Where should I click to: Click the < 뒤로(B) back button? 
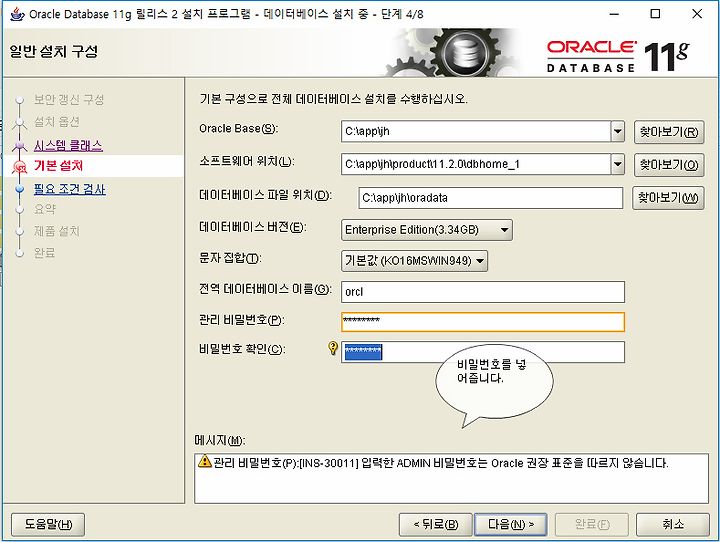click(x=435, y=524)
